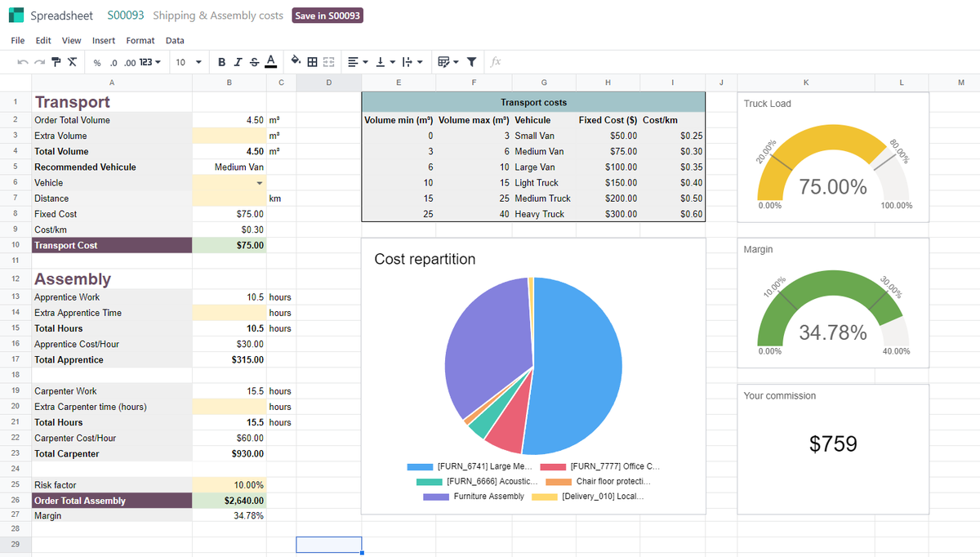The width and height of the screenshot is (980, 557).
Task: Click the Margin gauge chart
Action: tap(833, 302)
